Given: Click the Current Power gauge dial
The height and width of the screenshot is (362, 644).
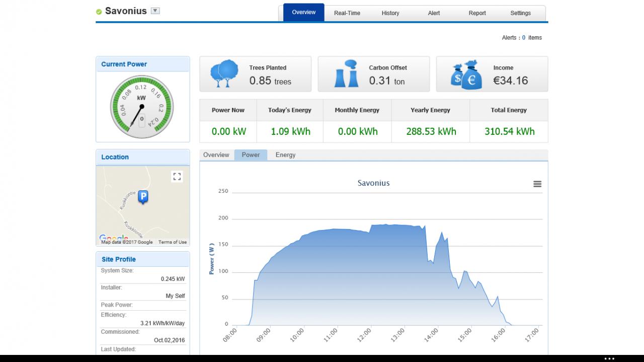Looking at the screenshot, I should coord(141,107).
